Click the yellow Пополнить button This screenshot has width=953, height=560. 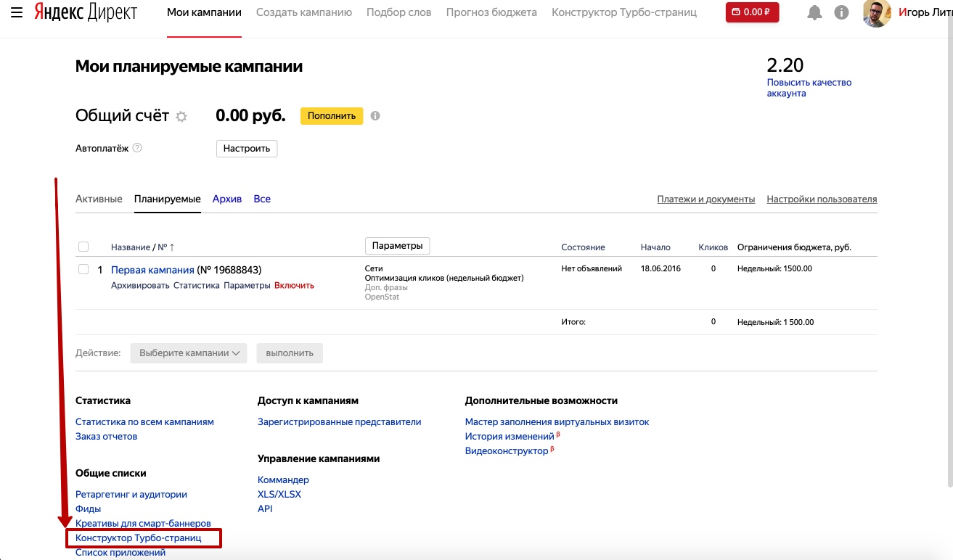click(332, 115)
